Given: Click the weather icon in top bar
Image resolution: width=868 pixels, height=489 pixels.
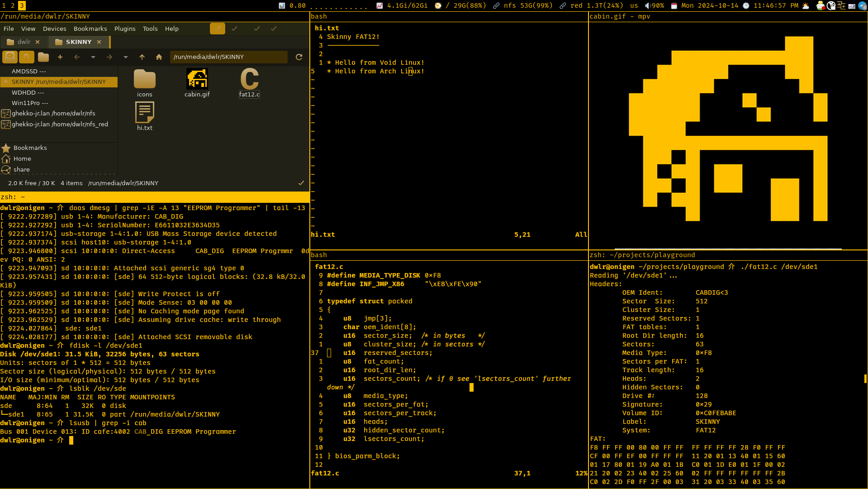Looking at the screenshot, I should tap(806, 5).
